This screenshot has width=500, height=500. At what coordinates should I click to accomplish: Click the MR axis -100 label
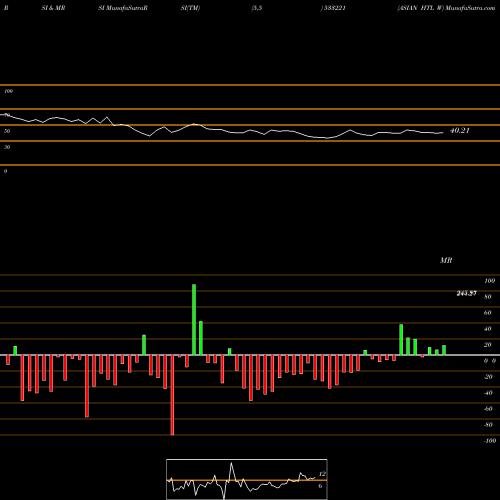(490, 441)
